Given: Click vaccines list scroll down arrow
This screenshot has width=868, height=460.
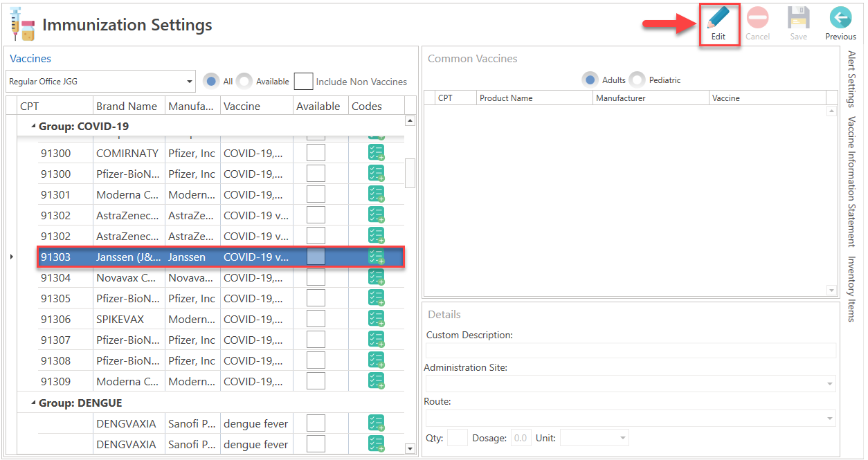Looking at the screenshot, I should click(x=410, y=449).
